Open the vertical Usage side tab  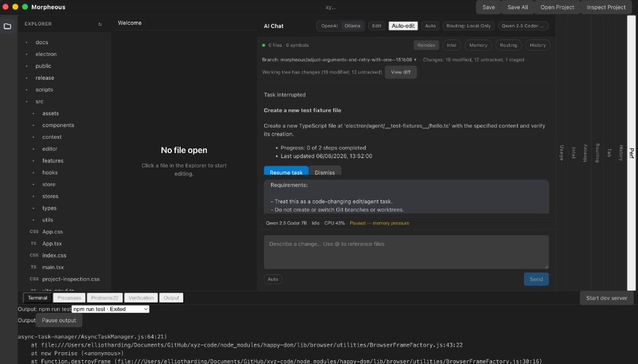click(561, 152)
